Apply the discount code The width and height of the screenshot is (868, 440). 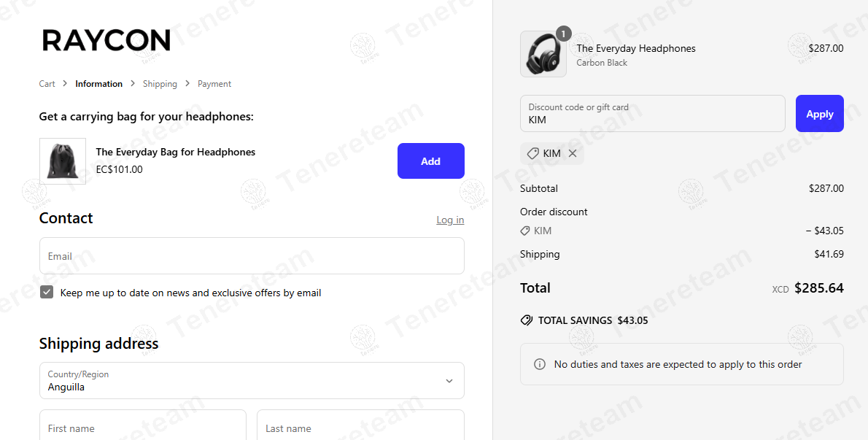[819, 114]
